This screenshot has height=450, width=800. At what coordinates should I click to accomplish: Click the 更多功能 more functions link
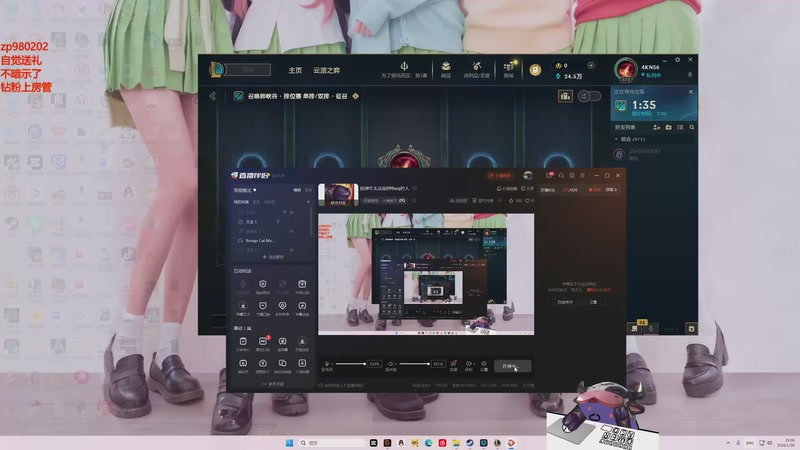273,384
